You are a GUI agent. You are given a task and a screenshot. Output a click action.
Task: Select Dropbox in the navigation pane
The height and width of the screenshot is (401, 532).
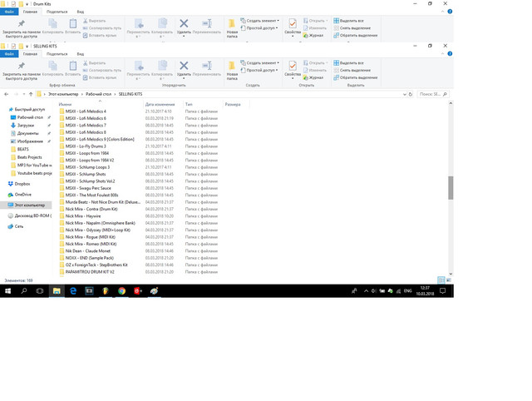[x=22, y=184]
